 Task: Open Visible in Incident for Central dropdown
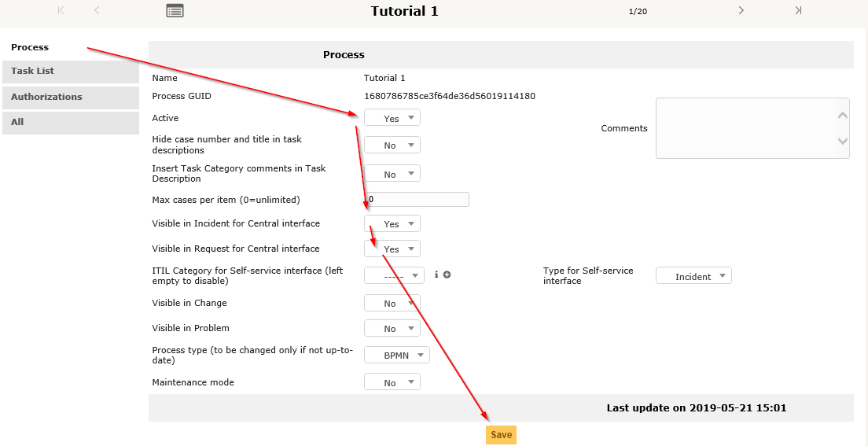pyautogui.click(x=392, y=223)
